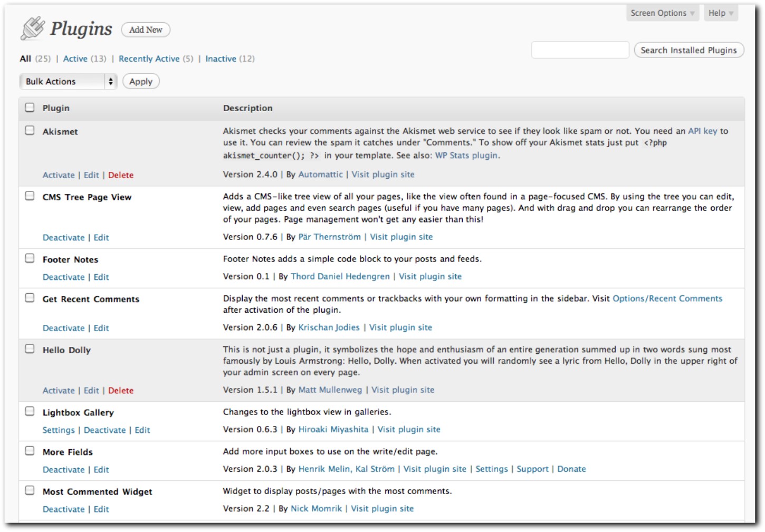
Task: Click the Add New button
Action: click(146, 30)
